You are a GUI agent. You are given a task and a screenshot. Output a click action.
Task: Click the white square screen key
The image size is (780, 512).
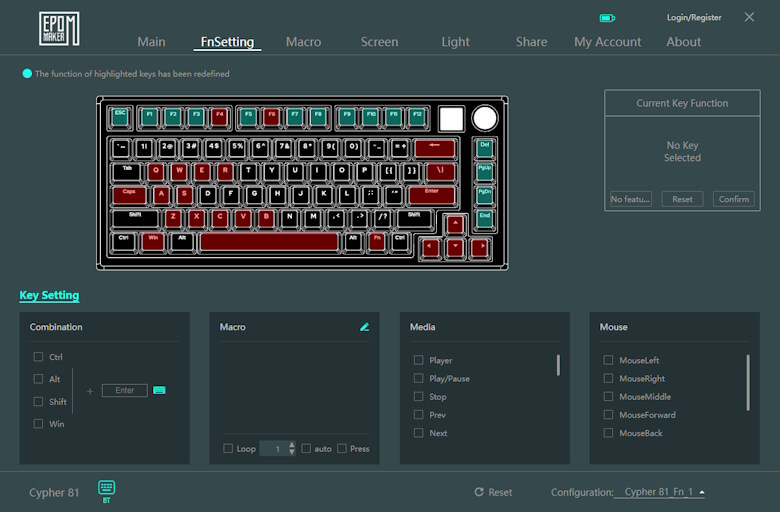[x=451, y=118]
